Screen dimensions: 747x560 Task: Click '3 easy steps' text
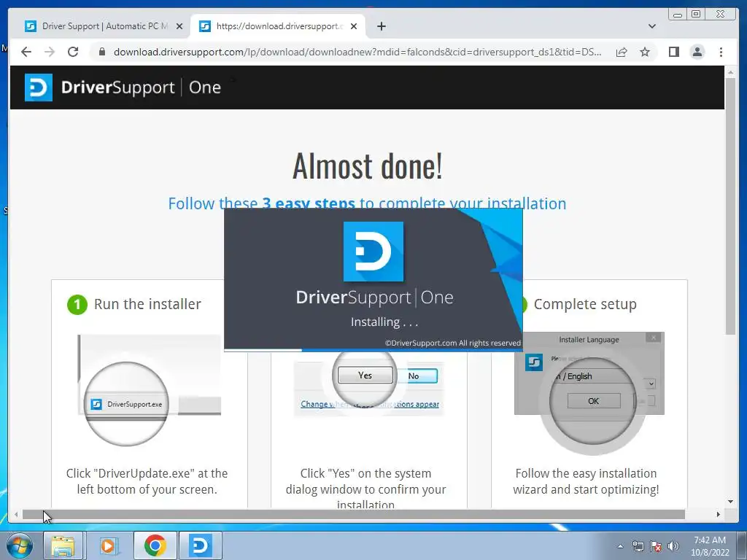pos(309,204)
